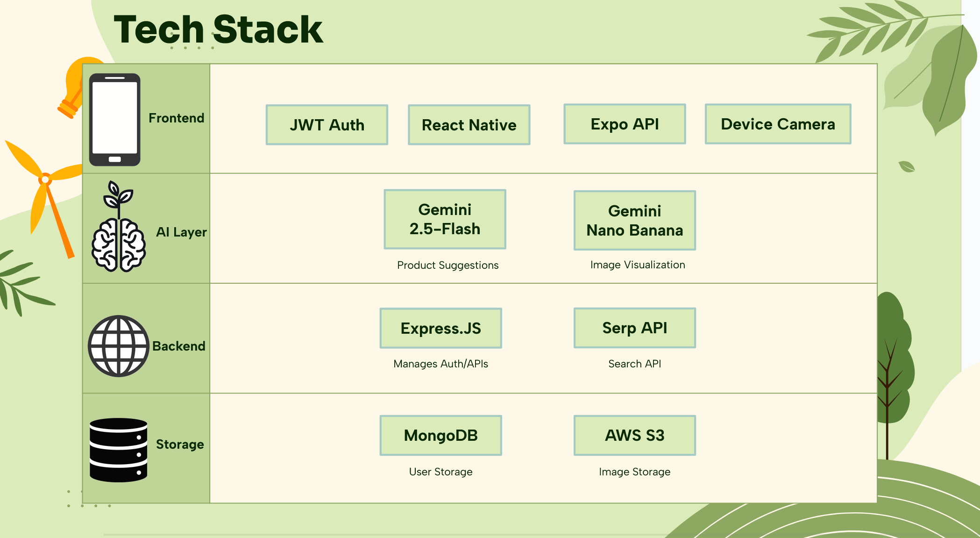This screenshot has height=538, width=980.
Task: Select the React Native box
Action: (469, 125)
